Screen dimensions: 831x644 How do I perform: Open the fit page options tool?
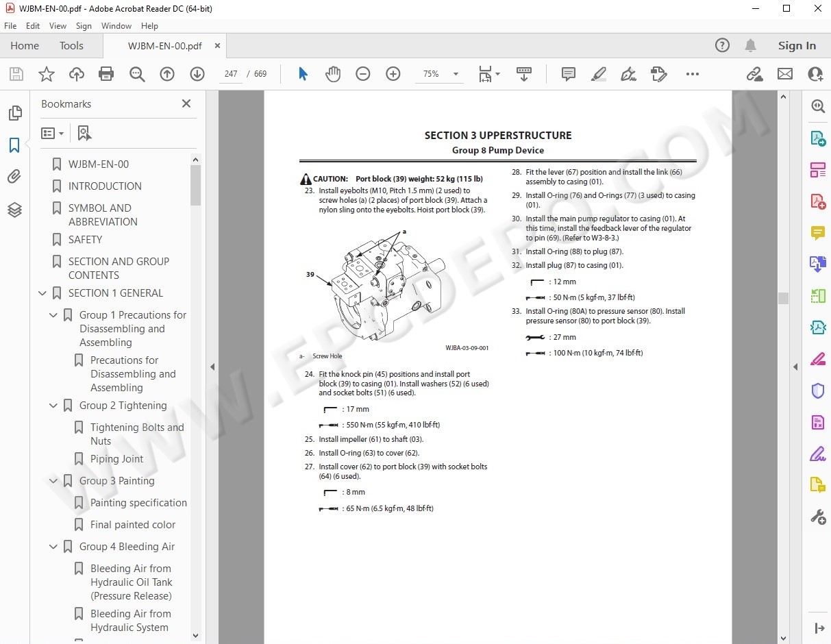(488, 74)
